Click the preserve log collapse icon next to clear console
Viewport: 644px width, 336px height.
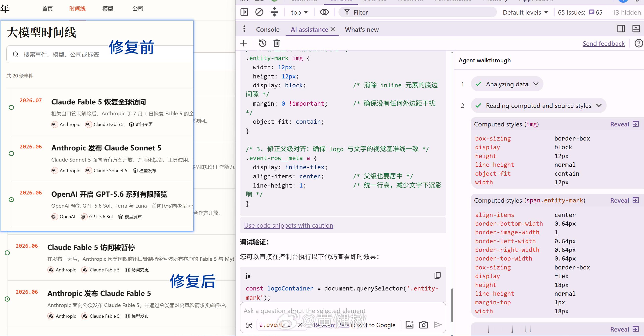(274, 12)
